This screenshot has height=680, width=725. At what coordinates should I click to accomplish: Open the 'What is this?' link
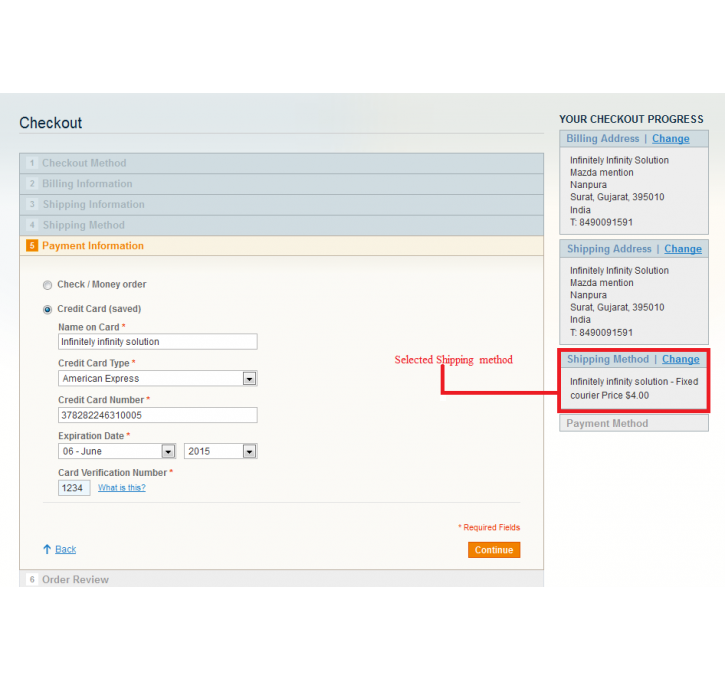[x=121, y=488]
